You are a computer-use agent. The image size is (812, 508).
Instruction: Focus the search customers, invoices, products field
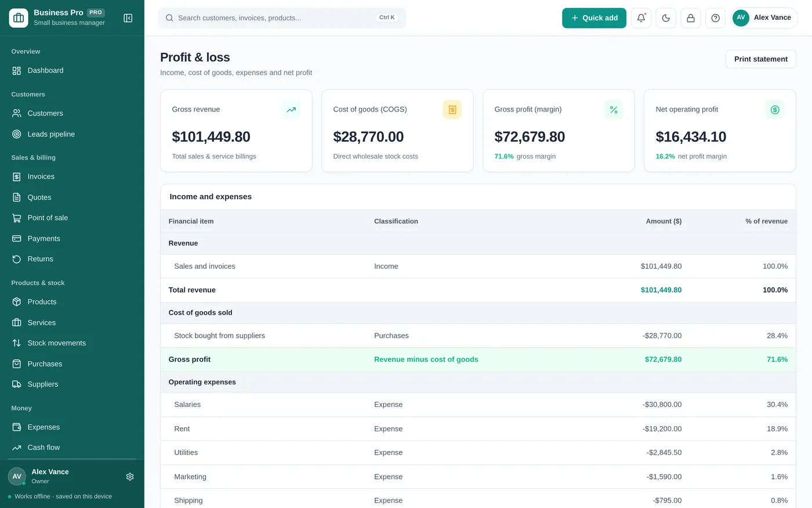coord(282,18)
